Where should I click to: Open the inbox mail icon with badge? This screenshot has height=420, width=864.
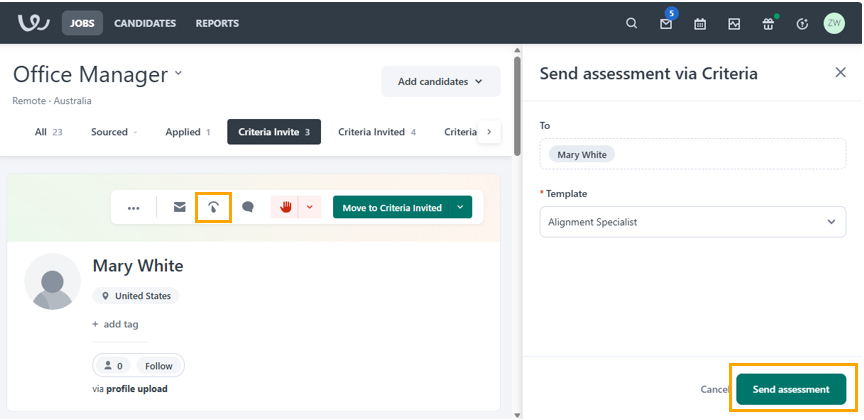coord(666,23)
